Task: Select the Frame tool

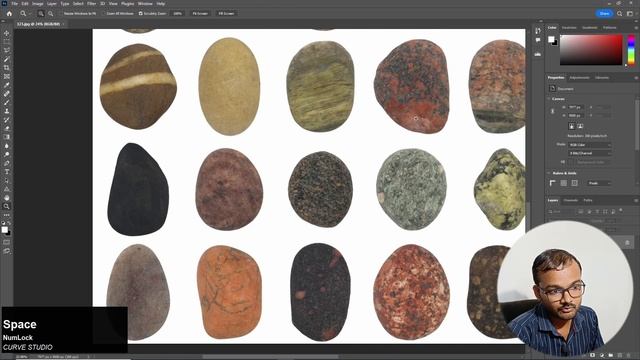Action: (7, 76)
